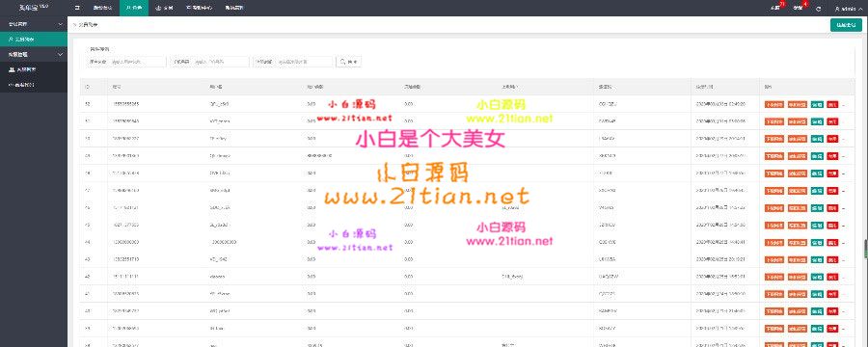Screen dimensions: 868x347
Task: Select the active teal tab with person icon
Action: (x=133, y=9)
